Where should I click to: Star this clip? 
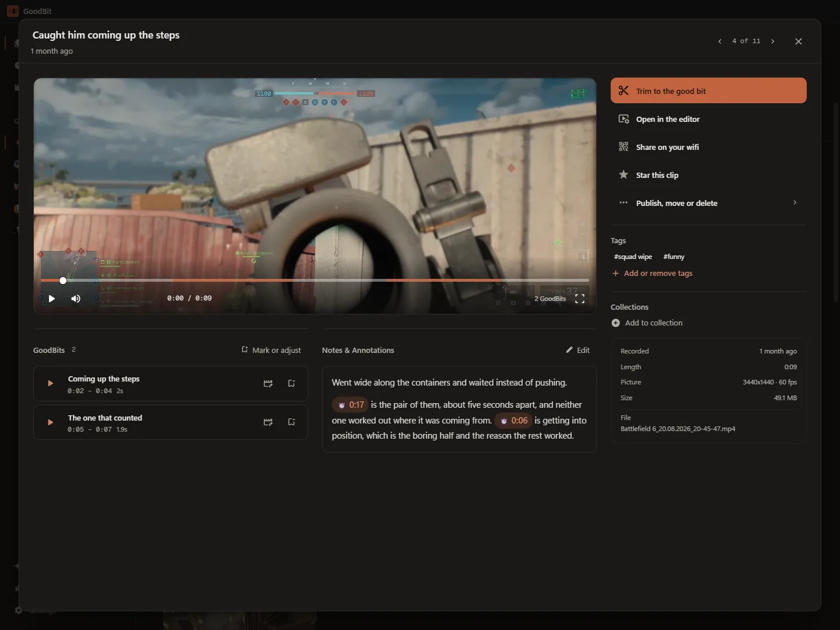pos(708,175)
